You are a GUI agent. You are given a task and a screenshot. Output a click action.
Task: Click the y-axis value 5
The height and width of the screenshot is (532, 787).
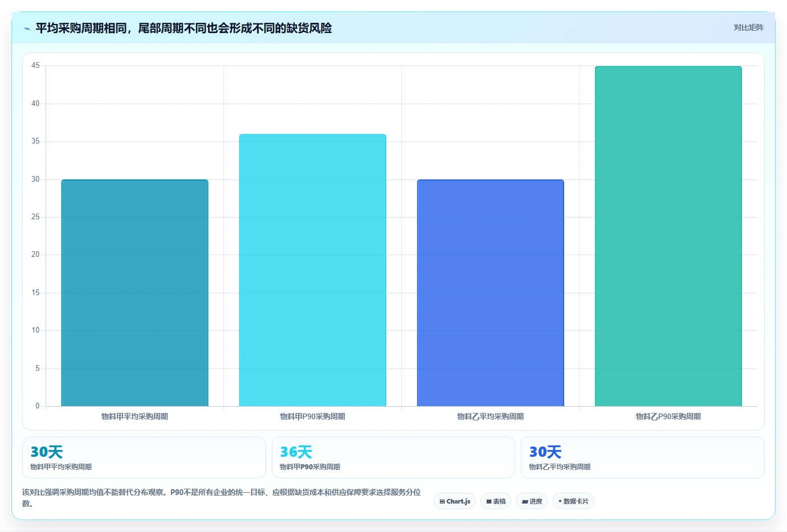[38, 369]
